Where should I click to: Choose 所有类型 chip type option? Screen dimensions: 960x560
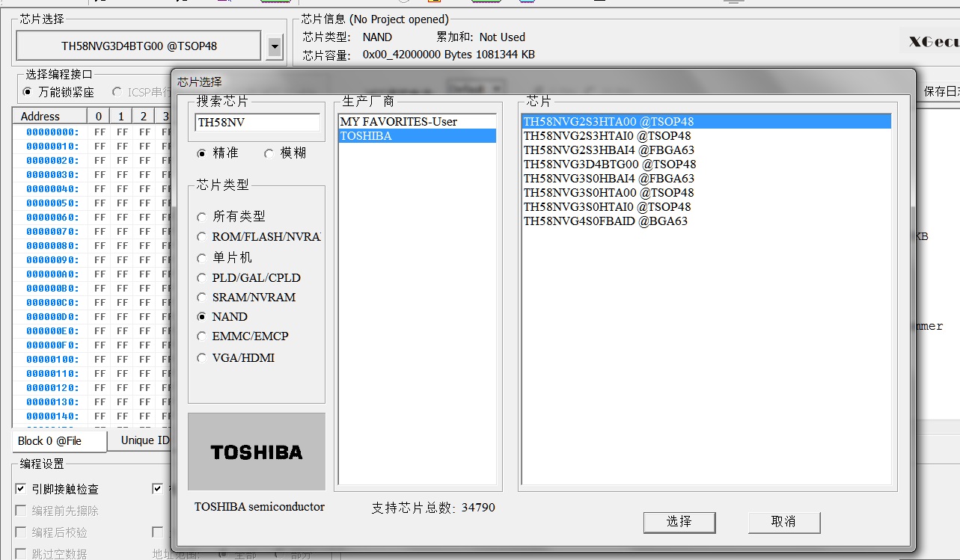(201, 217)
